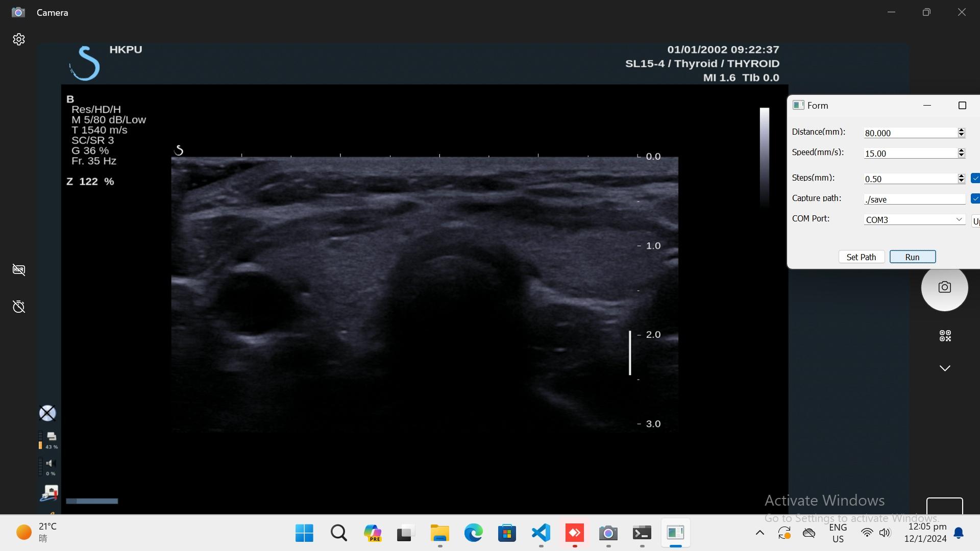Open the volume speaker tray icon

coord(885,533)
